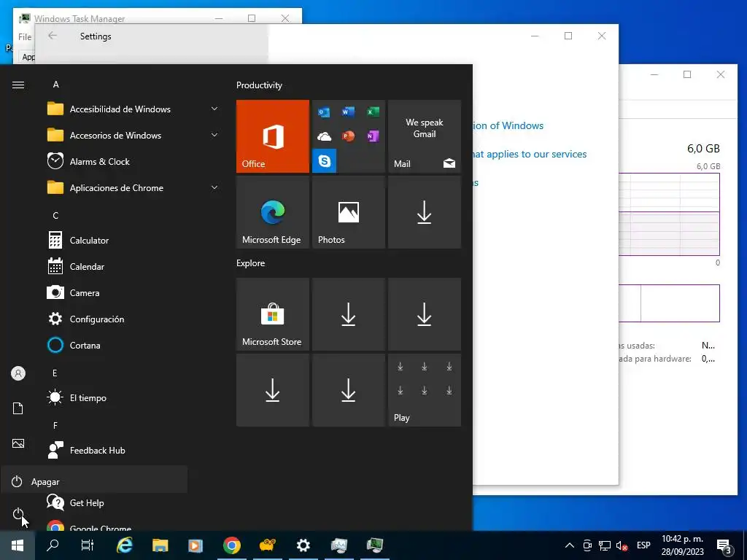747x560 pixels.
Task: Expand Accesorios de Windows folder
Action: 133,135
